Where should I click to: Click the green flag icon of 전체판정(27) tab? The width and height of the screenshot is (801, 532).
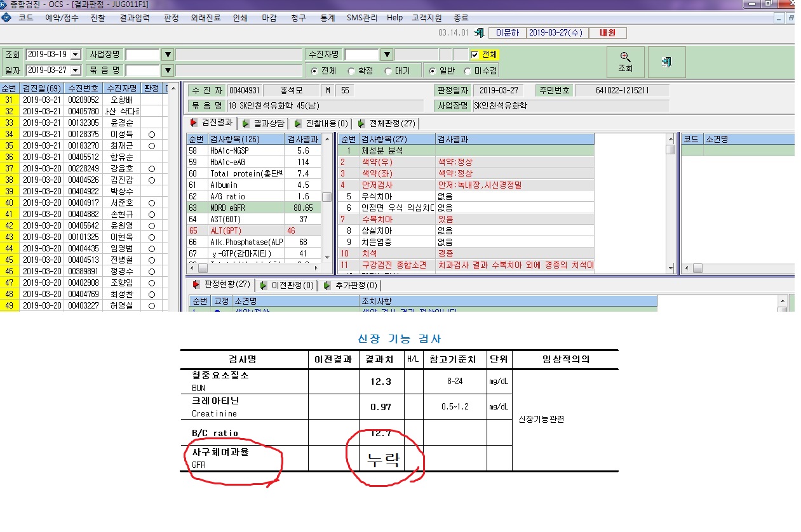point(361,124)
